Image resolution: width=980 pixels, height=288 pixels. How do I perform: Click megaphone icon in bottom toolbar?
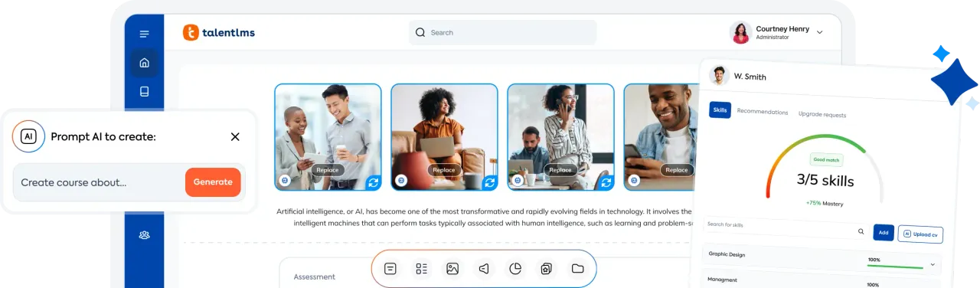coord(484,269)
